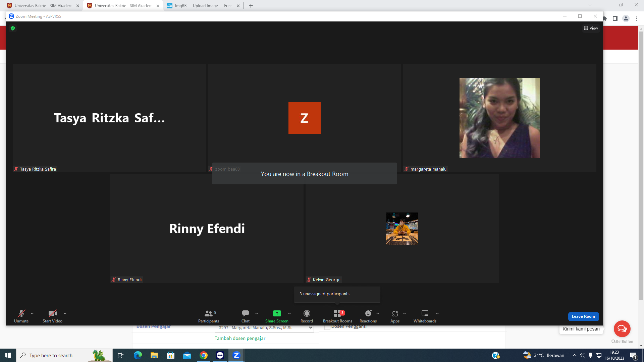Click the 3 unassigned participants tooltip

point(337,294)
